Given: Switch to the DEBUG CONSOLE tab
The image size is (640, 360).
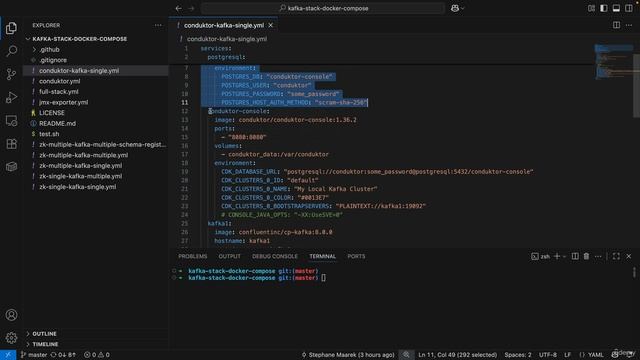Looking at the screenshot, I should pos(275,256).
